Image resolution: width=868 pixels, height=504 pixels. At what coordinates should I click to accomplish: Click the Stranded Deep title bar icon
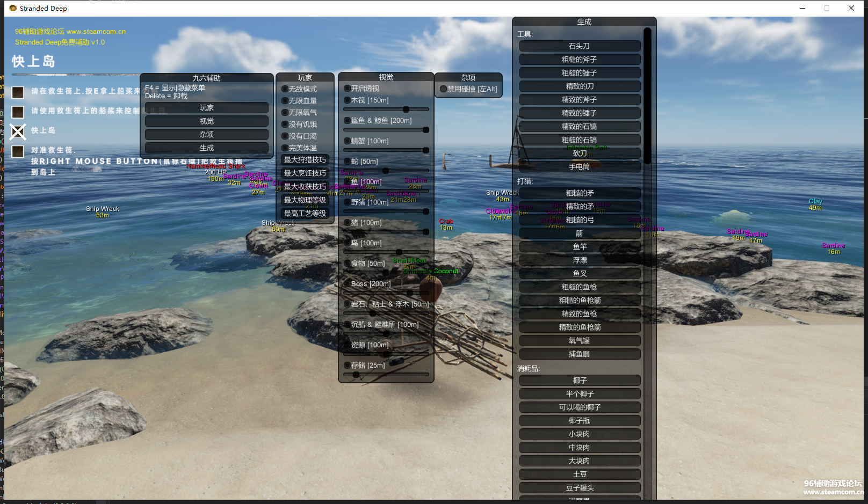(x=13, y=8)
